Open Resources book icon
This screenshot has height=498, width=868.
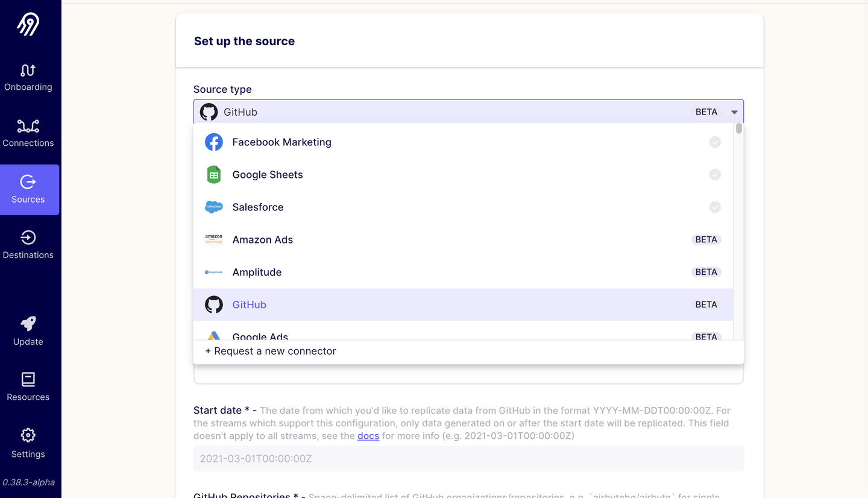28,379
